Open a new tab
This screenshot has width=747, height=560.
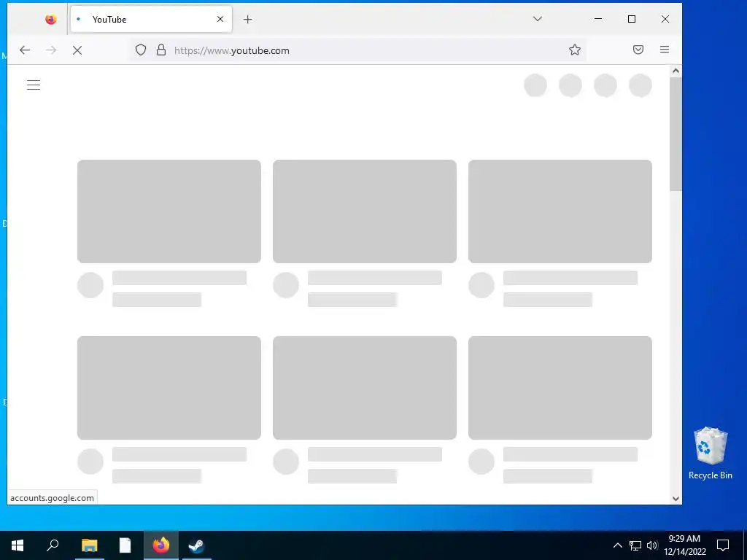tap(248, 20)
